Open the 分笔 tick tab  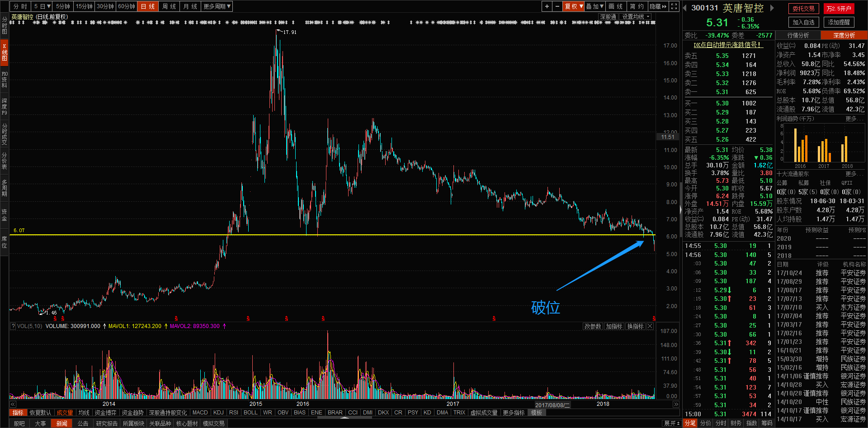pyautogui.click(x=690, y=423)
